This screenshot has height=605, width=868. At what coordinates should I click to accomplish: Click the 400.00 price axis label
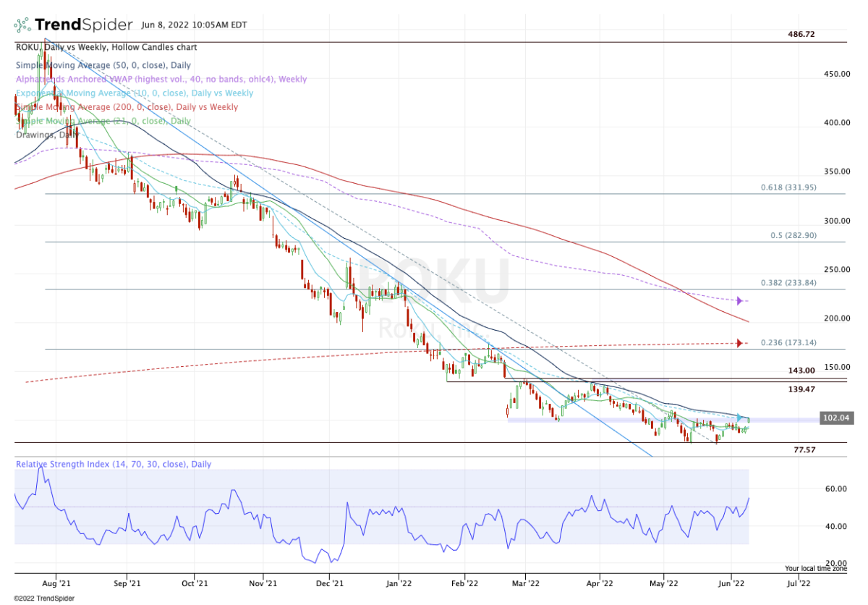tap(835, 122)
